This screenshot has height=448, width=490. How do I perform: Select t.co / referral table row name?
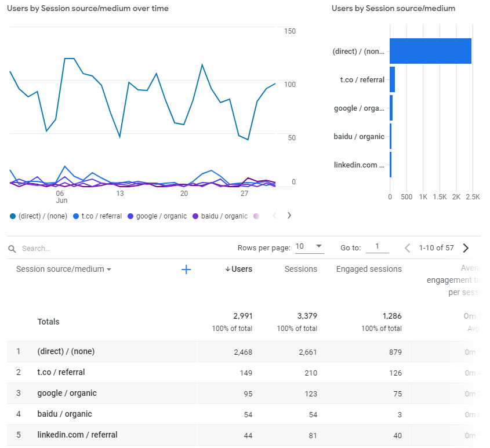(x=61, y=373)
